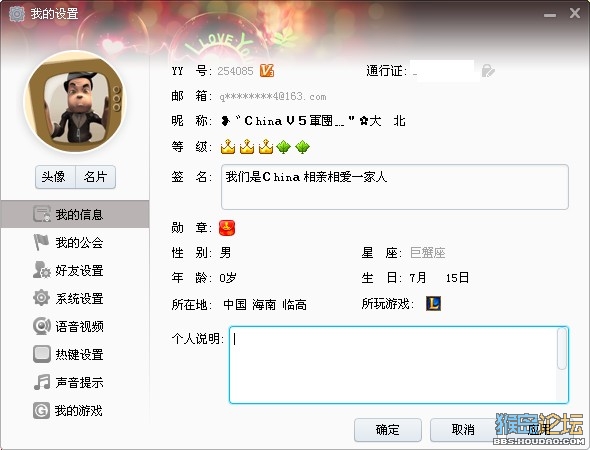The image size is (590, 450).
Task: Click the League of Legends game icon
Action: point(433,303)
